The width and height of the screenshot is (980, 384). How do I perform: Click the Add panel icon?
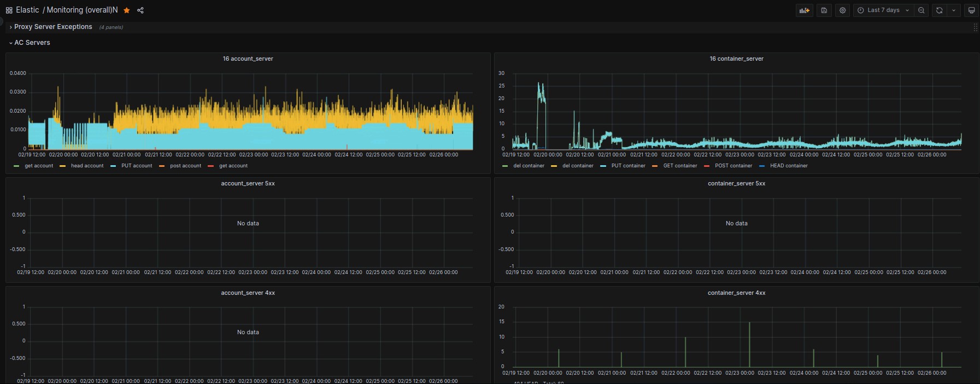coord(804,10)
